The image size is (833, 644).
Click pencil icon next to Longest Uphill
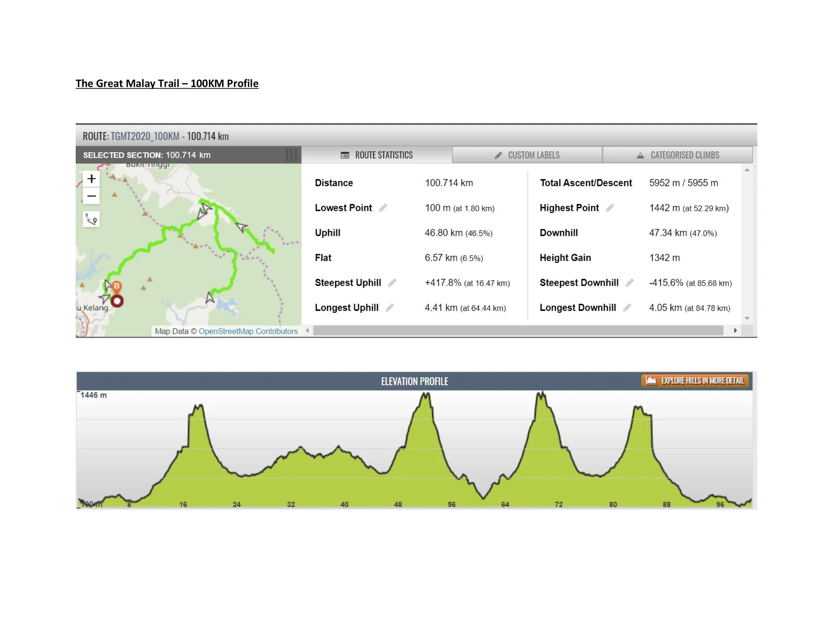tap(389, 308)
